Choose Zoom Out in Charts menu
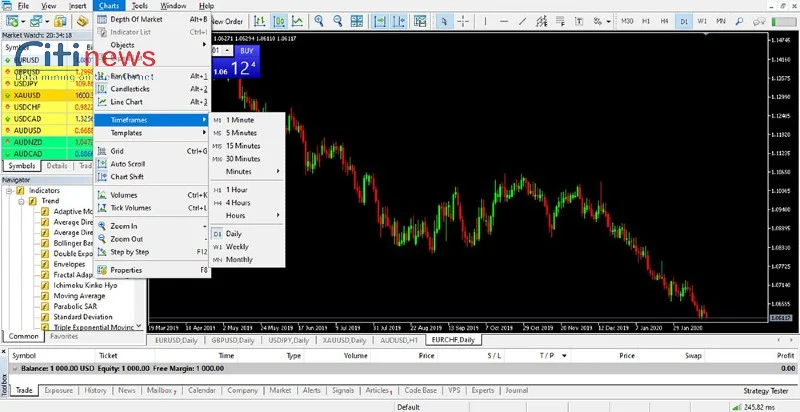Image resolution: width=800 pixels, height=412 pixels. (152, 239)
